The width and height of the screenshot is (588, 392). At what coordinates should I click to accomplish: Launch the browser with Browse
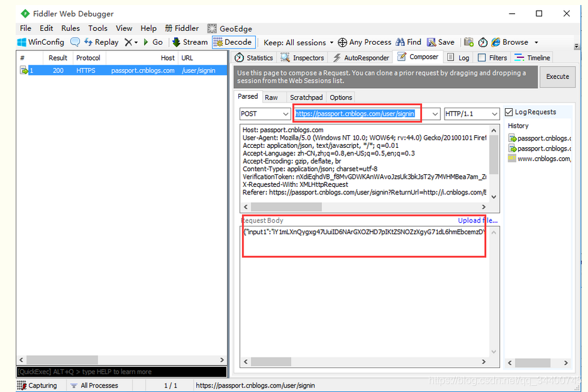click(x=510, y=42)
